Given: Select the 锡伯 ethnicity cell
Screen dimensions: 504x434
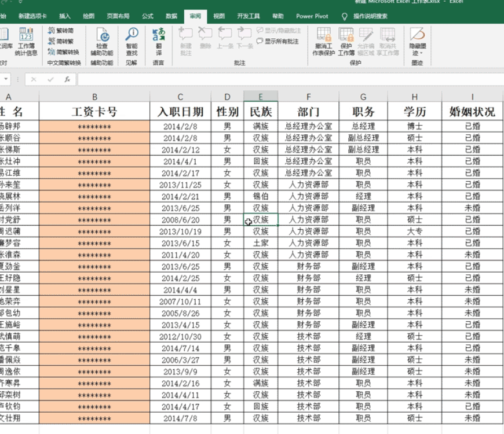Looking at the screenshot, I should coord(261,196).
